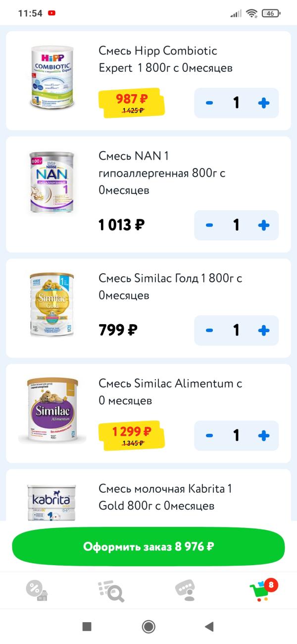
Task: Open the discounts and home tab icon
Action: click(37, 590)
